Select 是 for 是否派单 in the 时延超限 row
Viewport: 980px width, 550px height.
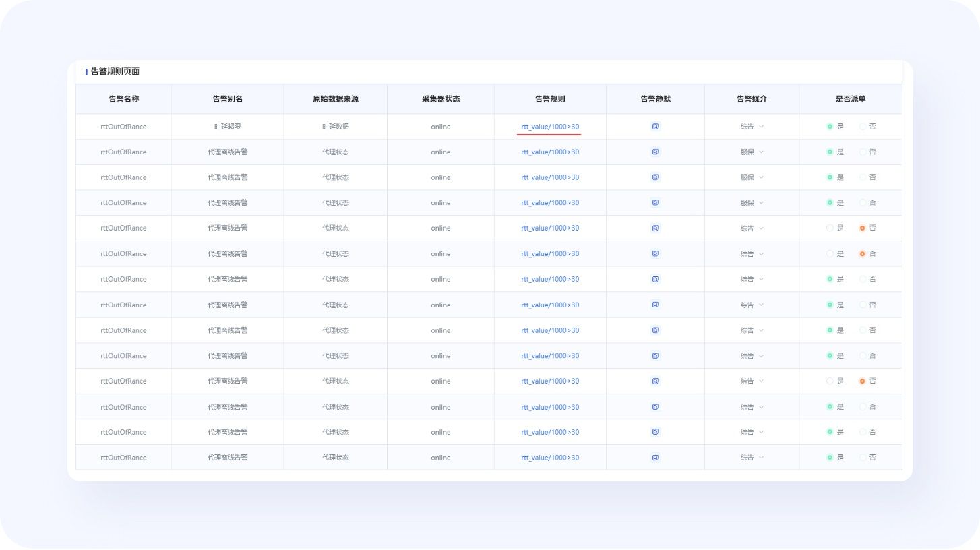tap(830, 126)
